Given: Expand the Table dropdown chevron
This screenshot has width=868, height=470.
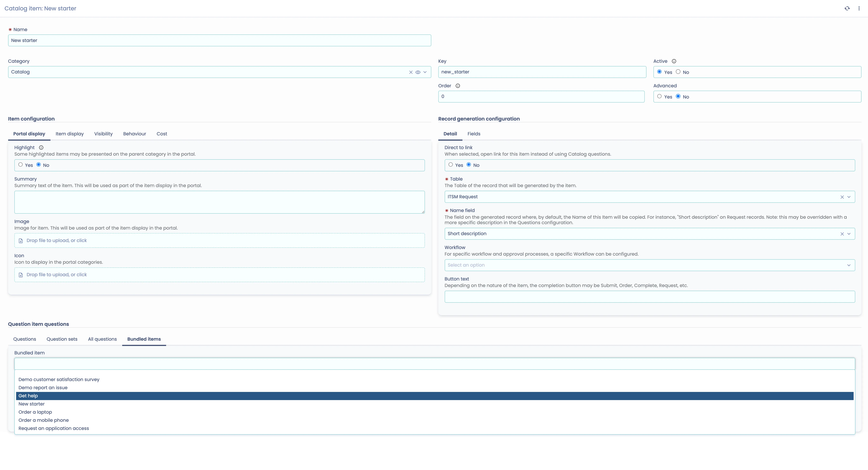Looking at the screenshot, I should [x=849, y=197].
